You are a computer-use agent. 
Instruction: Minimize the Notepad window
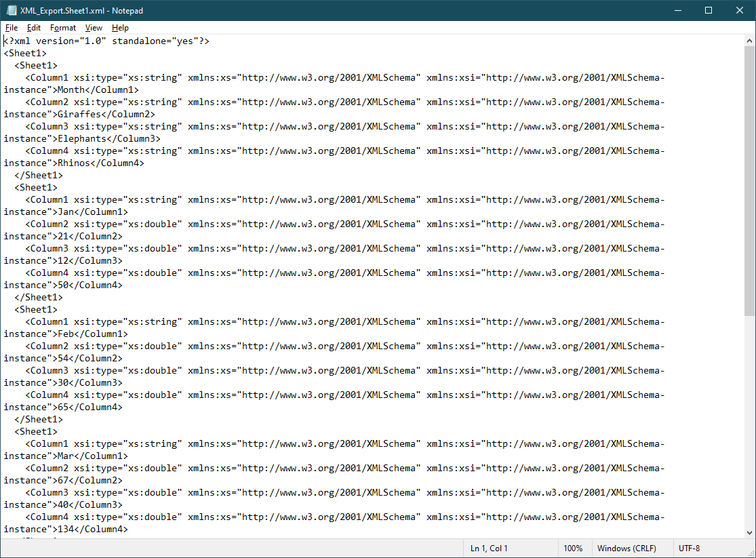pos(678,11)
